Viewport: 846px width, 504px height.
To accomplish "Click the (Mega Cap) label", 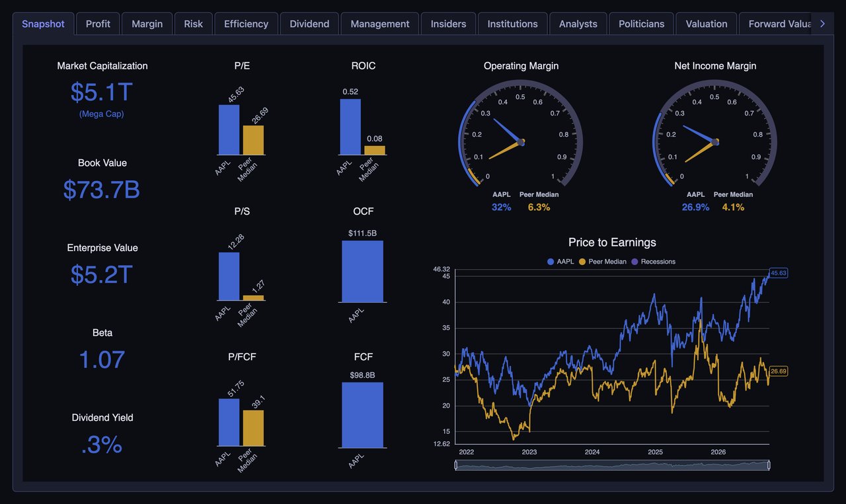I will point(102,114).
